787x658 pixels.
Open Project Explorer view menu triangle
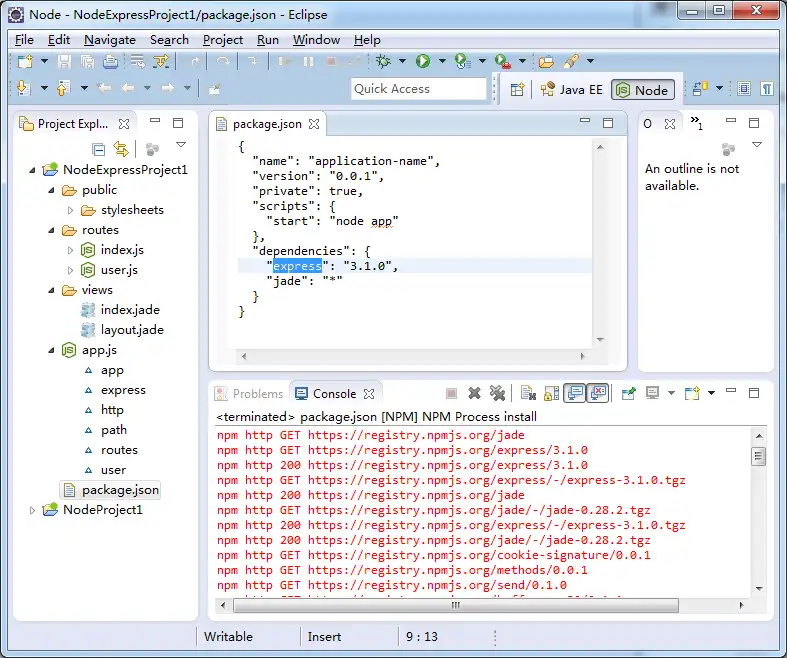tap(181, 145)
